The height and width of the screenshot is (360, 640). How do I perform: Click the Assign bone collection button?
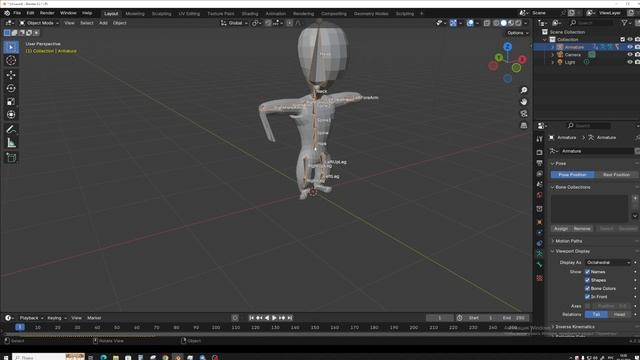coord(560,229)
